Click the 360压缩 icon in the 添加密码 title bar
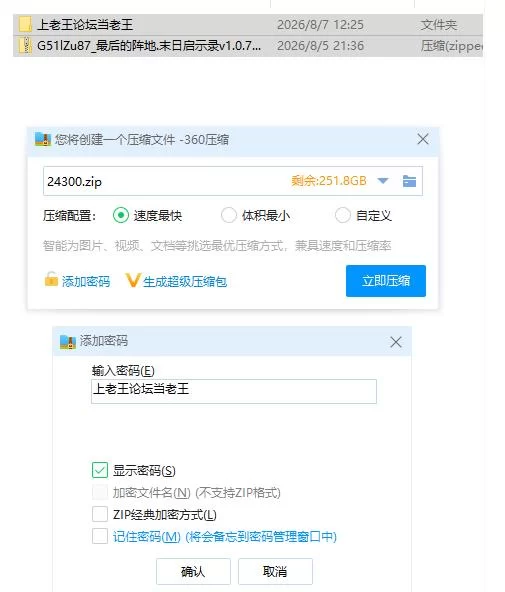This screenshot has height=592, width=505. pos(68,342)
